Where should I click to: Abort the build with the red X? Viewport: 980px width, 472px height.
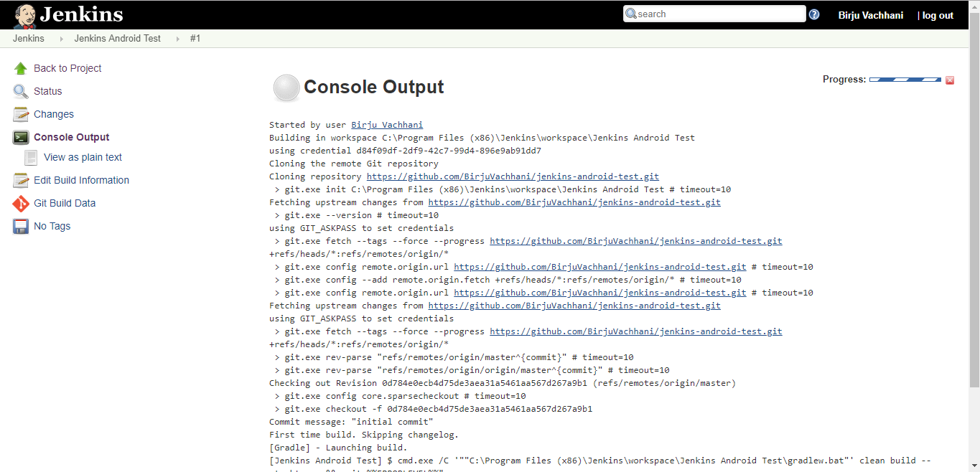950,80
